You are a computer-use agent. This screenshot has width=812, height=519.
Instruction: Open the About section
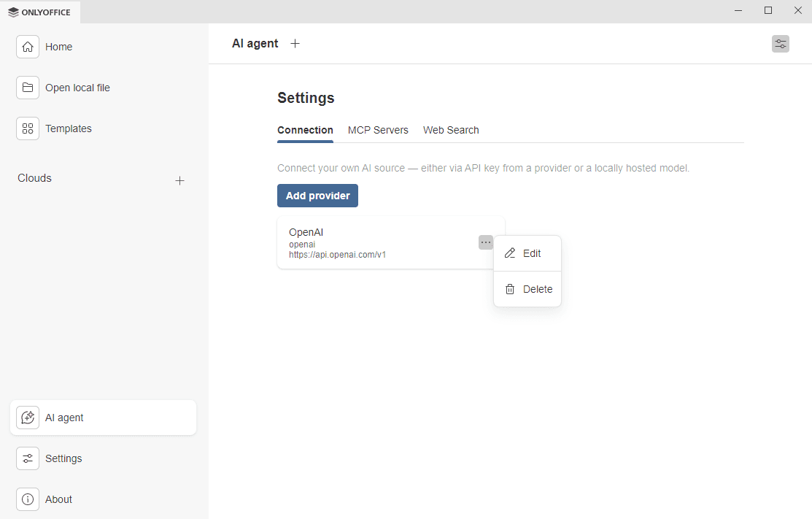coord(58,499)
